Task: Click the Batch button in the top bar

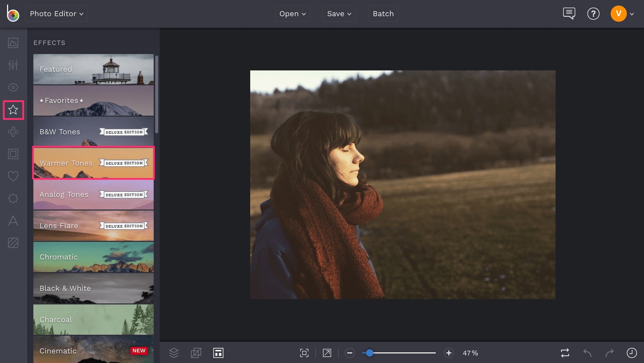Action: 383,13
